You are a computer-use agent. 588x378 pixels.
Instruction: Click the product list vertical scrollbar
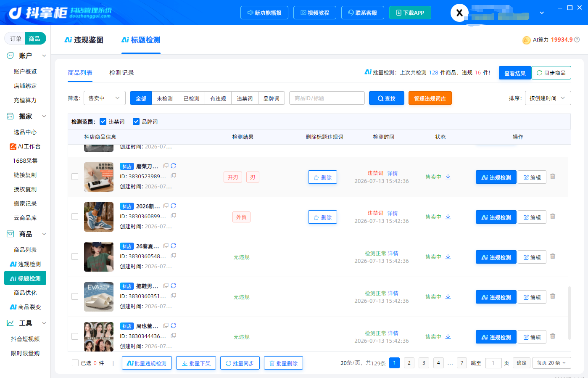(x=570, y=313)
